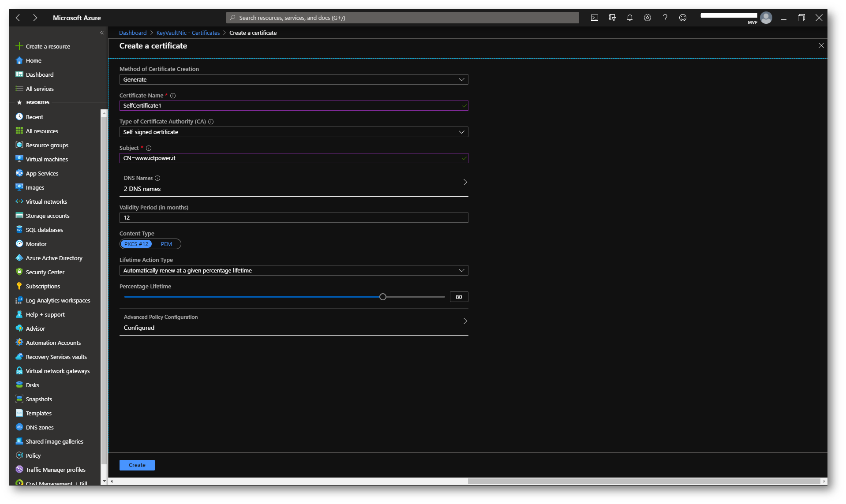Open Help + support
The height and width of the screenshot is (504, 846).
coord(45,314)
